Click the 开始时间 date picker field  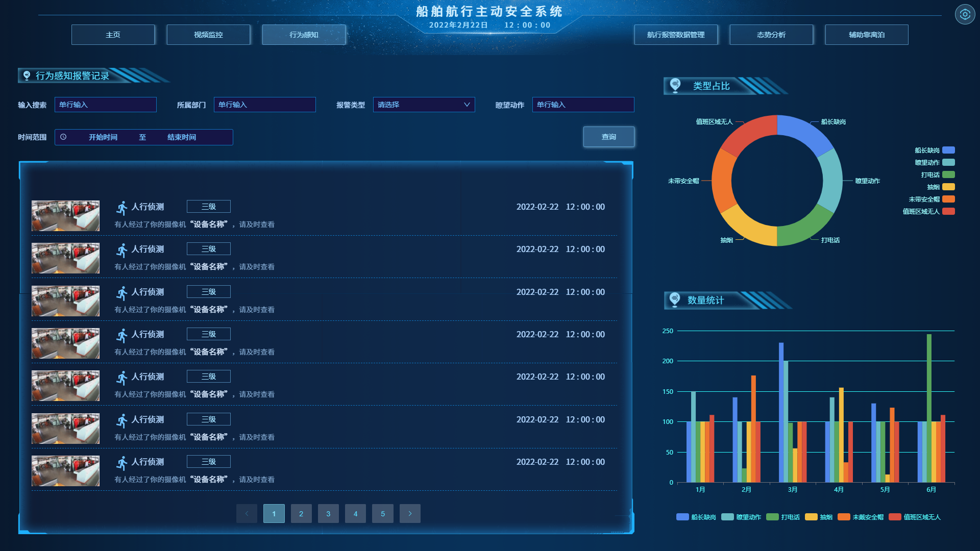click(x=103, y=137)
